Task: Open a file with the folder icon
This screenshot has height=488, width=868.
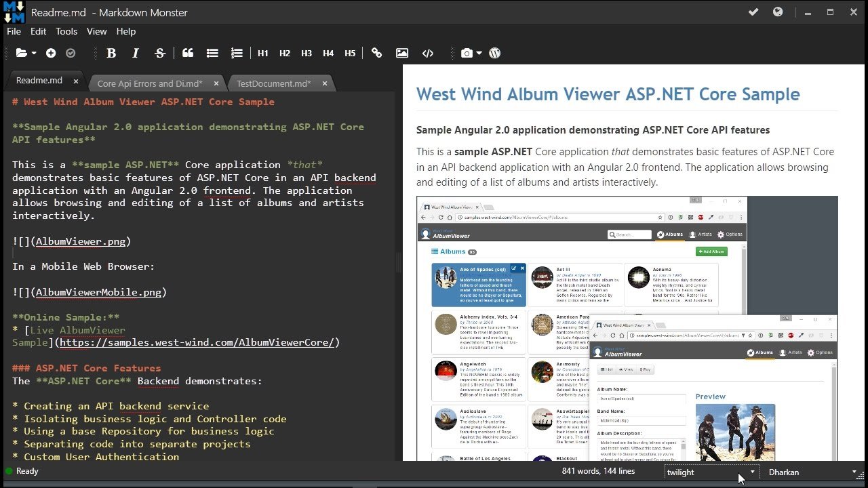Action: [x=20, y=53]
